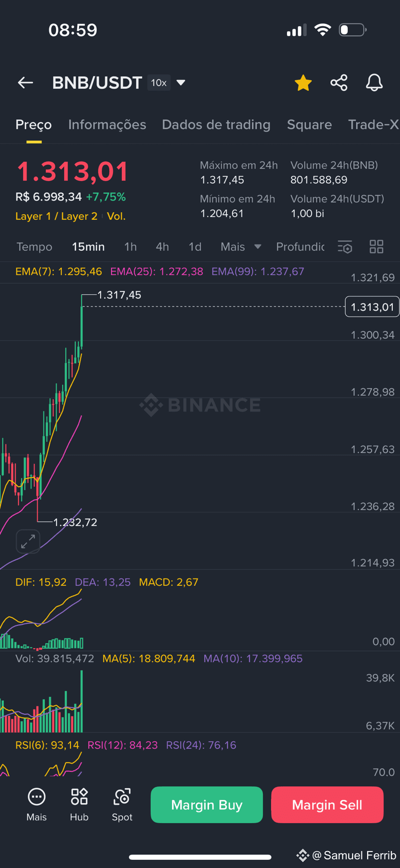Open the Dados de trading tab
This screenshot has height=868, width=400.
pos(216,125)
